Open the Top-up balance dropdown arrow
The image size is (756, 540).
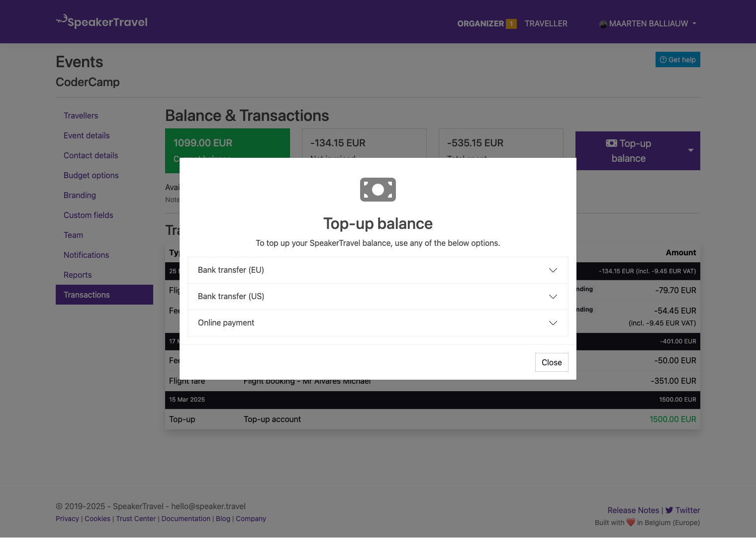(x=690, y=150)
